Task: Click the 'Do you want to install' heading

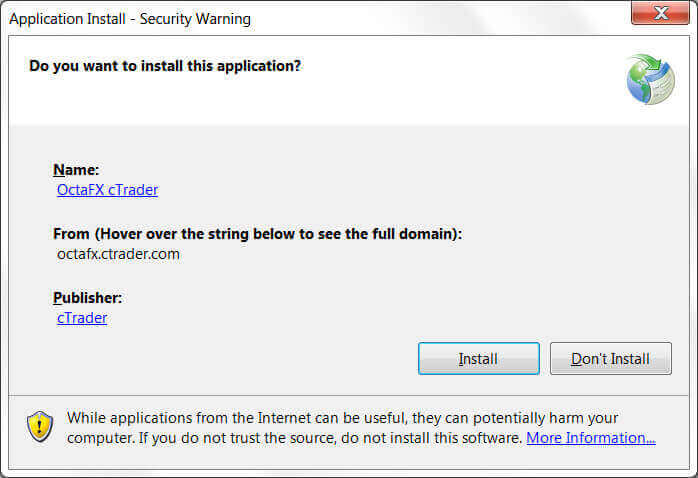Action: [x=165, y=66]
